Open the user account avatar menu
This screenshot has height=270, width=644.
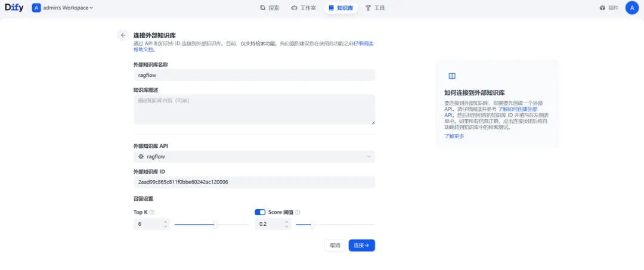(631, 8)
